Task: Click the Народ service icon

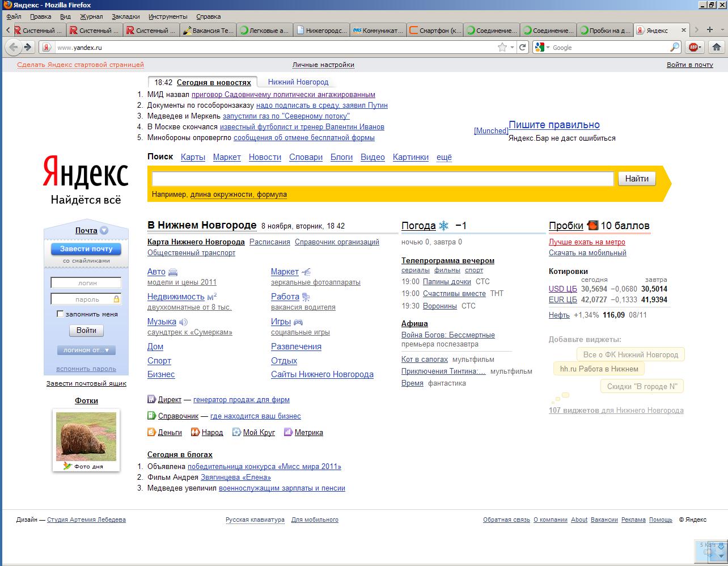Action: click(195, 432)
